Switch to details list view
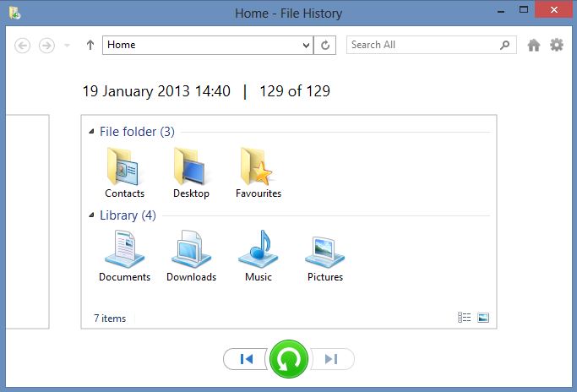 (464, 318)
